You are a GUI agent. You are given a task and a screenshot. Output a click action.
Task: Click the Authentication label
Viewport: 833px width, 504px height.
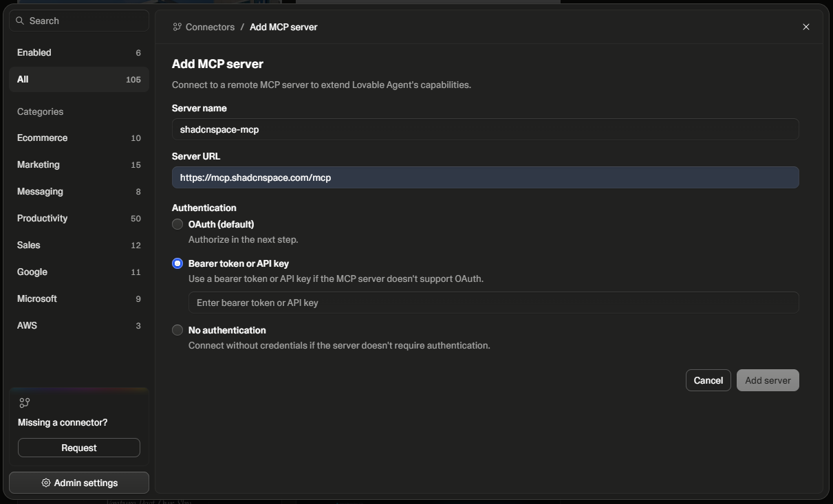click(204, 208)
